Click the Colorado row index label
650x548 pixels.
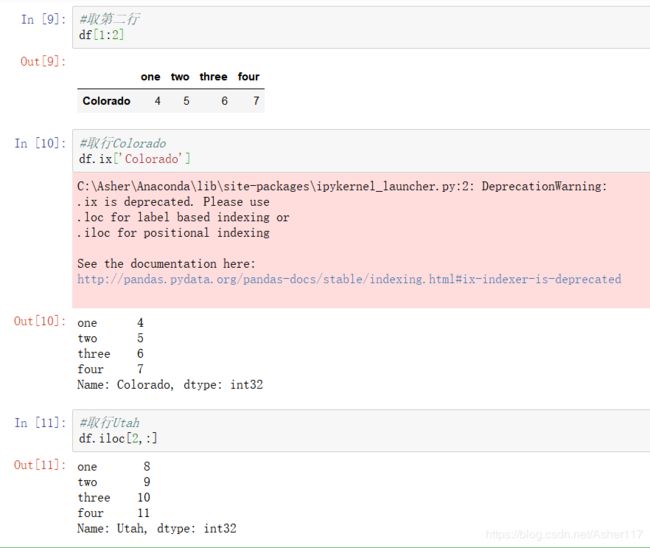106,101
